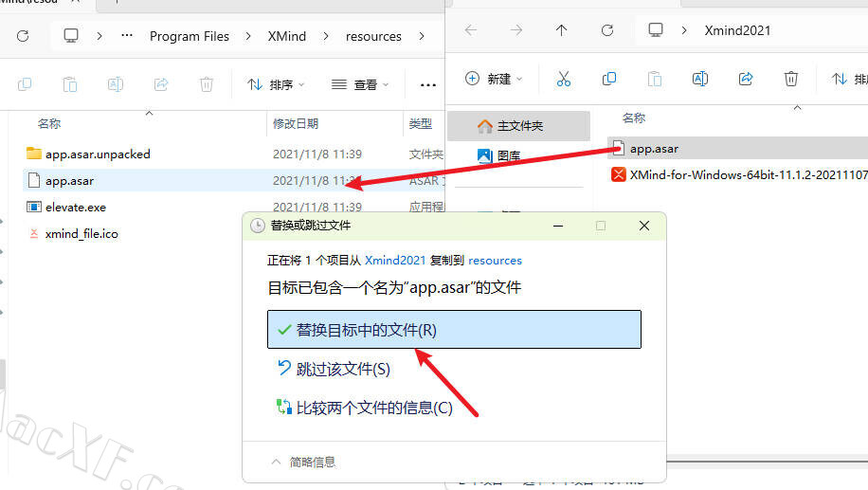
Task: Click Rename icon in resources window toolbar
Action: tap(116, 84)
